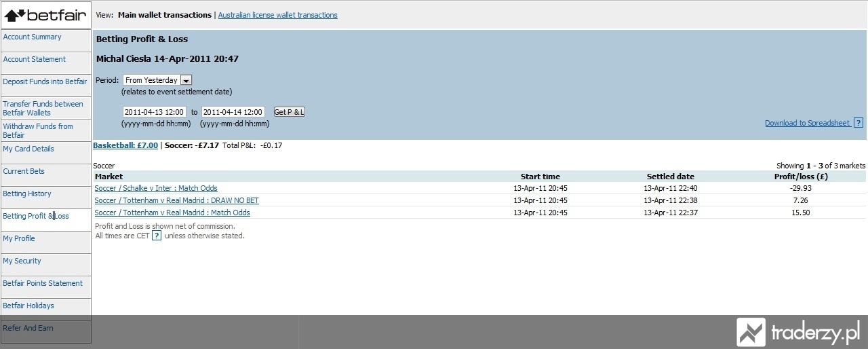Open Betting History
Viewport: 868px width, 349px height.
pyautogui.click(x=27, y=194)
